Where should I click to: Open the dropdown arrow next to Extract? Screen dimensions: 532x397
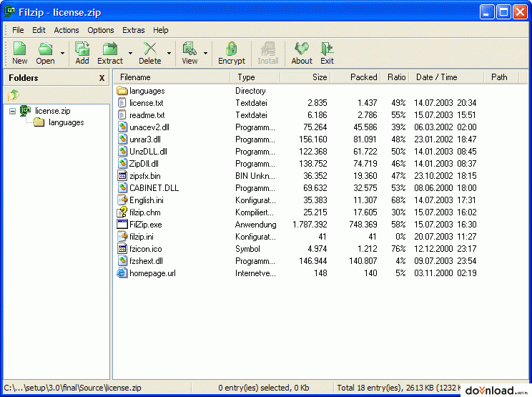pyautogui.click(x=130, y=53)
